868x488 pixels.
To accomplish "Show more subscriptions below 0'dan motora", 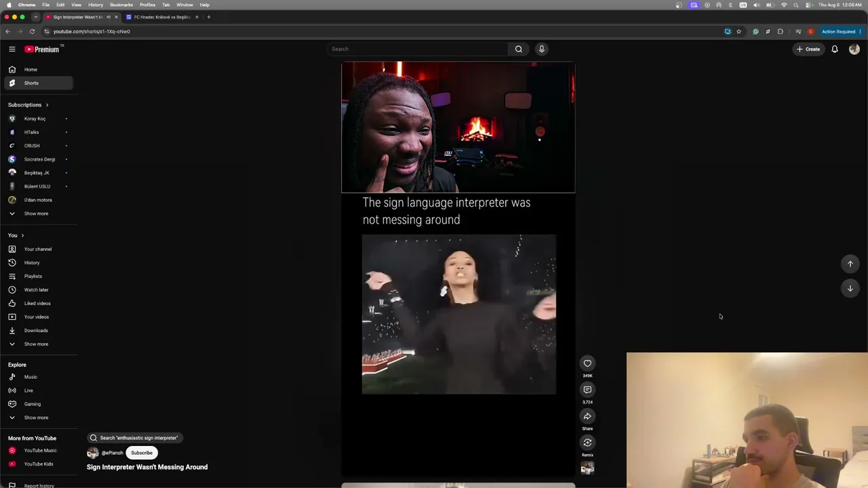I will pos(38,213).
